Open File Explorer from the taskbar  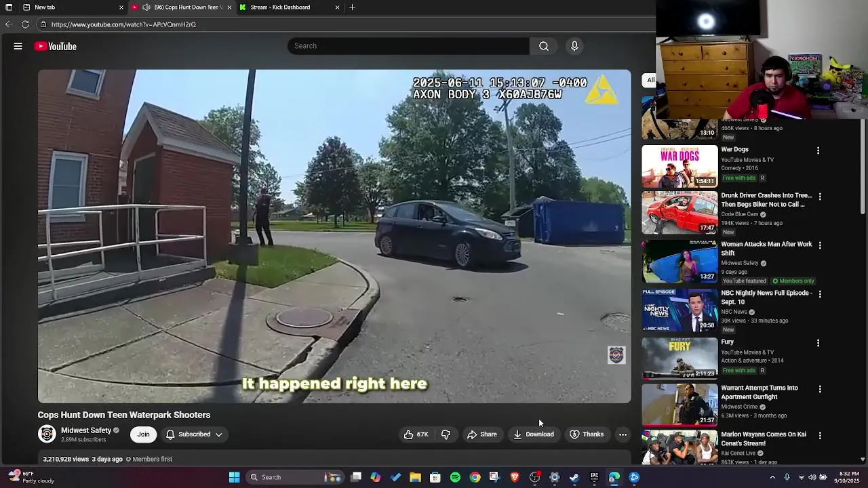click(x=415, y=477)
